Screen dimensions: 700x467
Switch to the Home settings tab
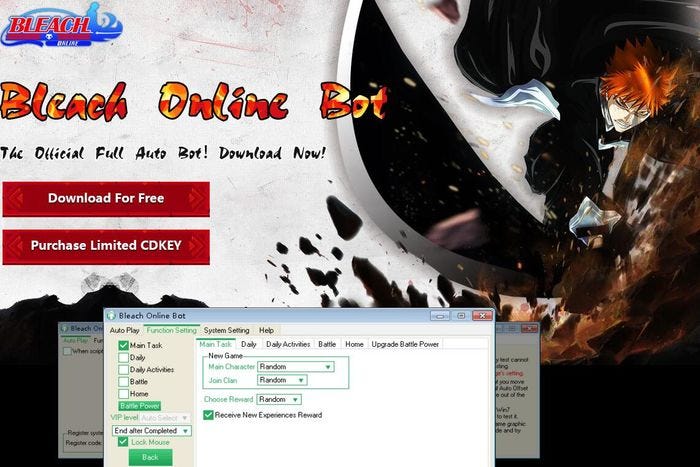point(354,344)
